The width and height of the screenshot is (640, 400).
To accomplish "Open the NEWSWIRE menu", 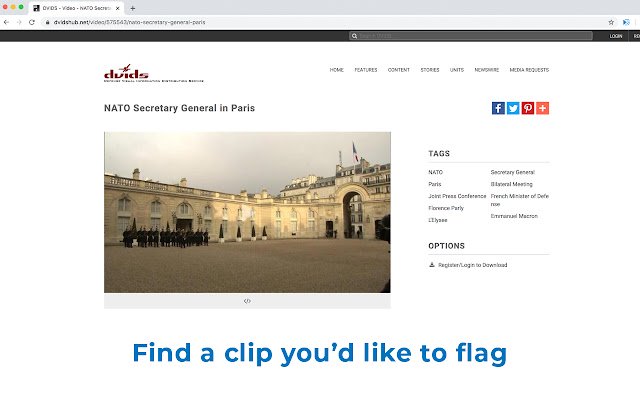I will [x=487, y=70].
